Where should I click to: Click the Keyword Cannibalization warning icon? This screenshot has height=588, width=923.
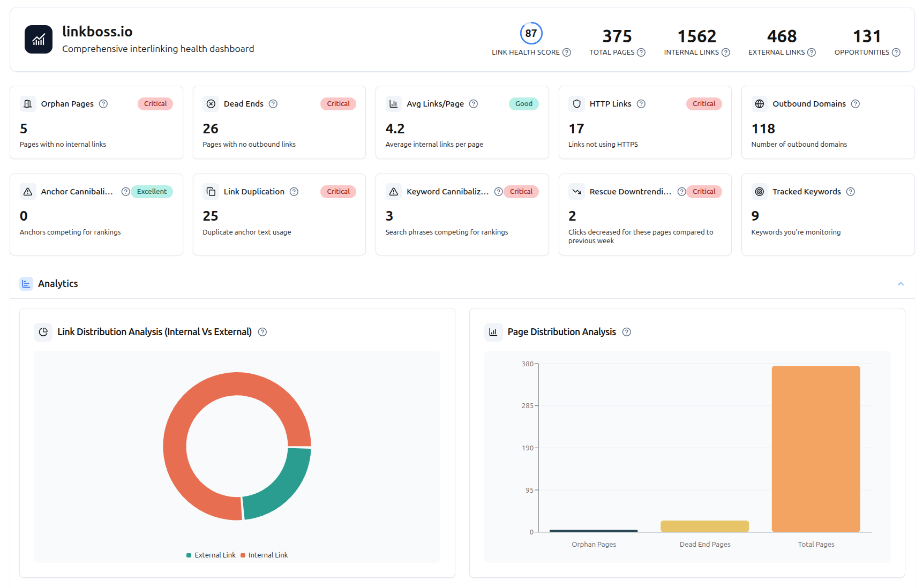point(394,191)
